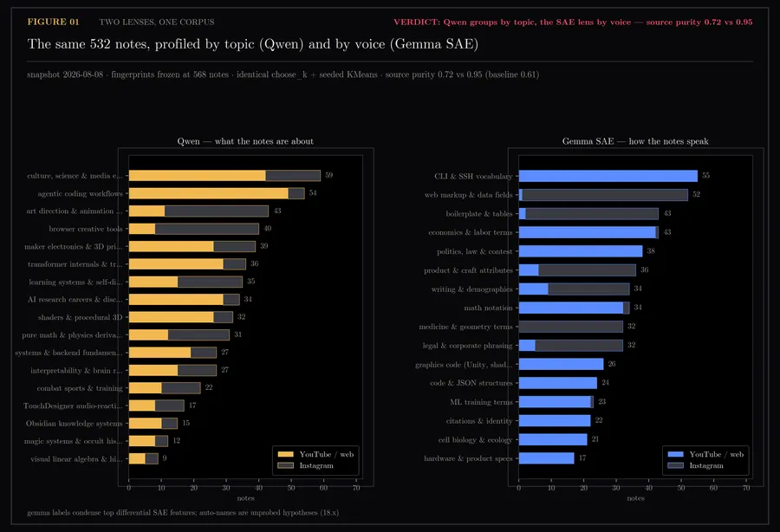Click the 'notes' axis label under the Qwen chart
The height and width of the screenshot is (532, 780).
(245, 498)
